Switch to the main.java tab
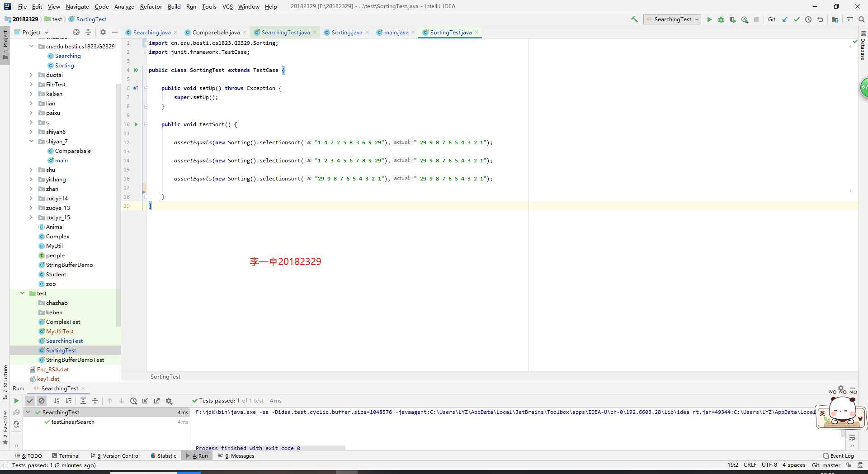Image resolution: width=868 pixels, height=474 pixels. (396, 33)
